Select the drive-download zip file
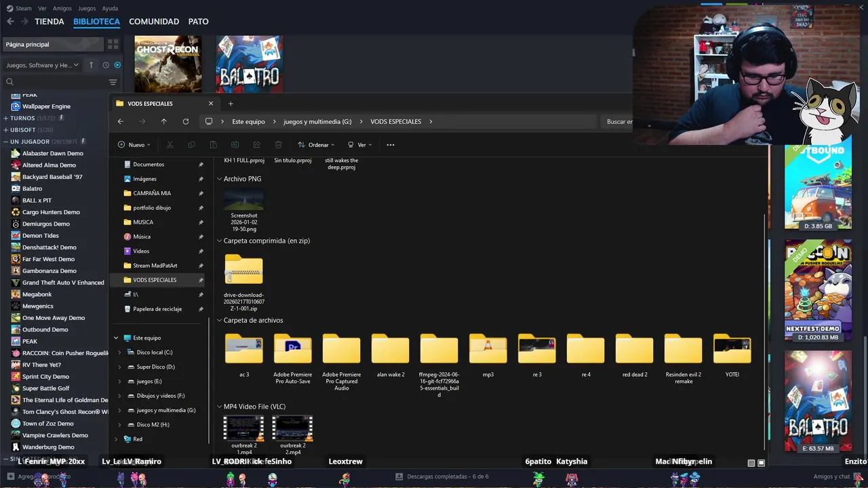The image size is (868, 488). coord(244,282)
